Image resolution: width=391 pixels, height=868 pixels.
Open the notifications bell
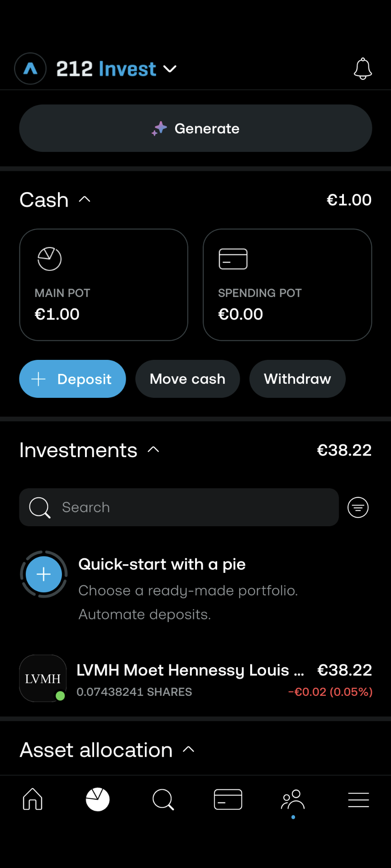point(362,69)
